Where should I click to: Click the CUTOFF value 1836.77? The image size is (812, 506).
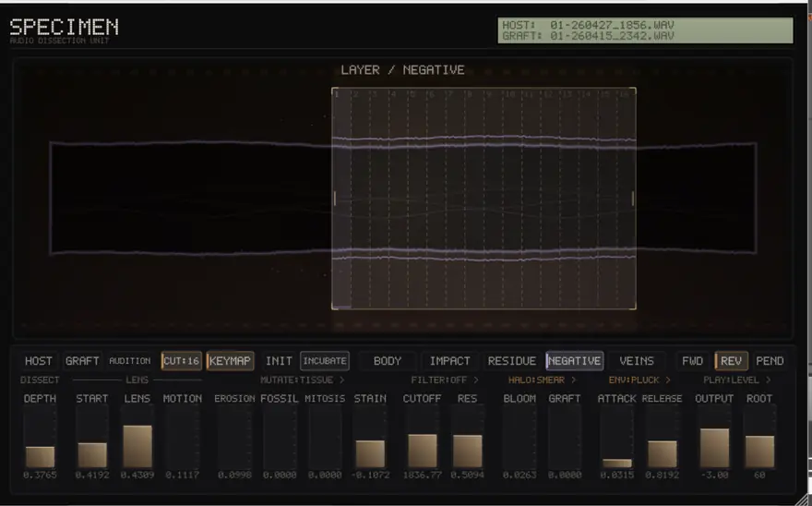pos(422,475)
